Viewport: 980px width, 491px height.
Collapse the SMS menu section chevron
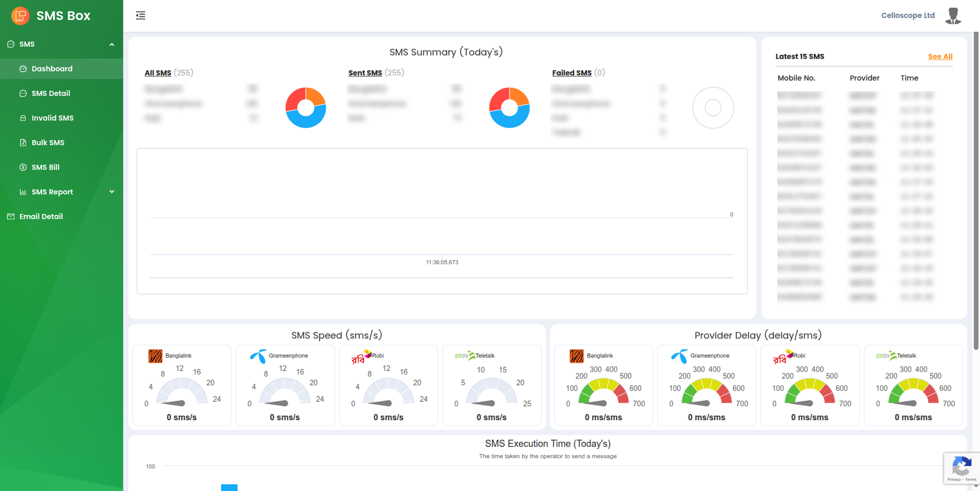112,45
